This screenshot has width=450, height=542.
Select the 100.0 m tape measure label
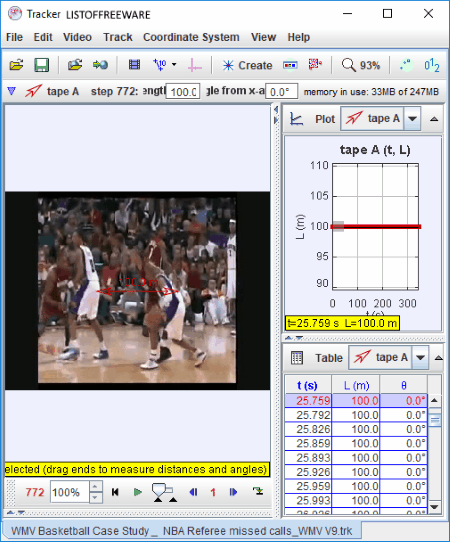139,282
